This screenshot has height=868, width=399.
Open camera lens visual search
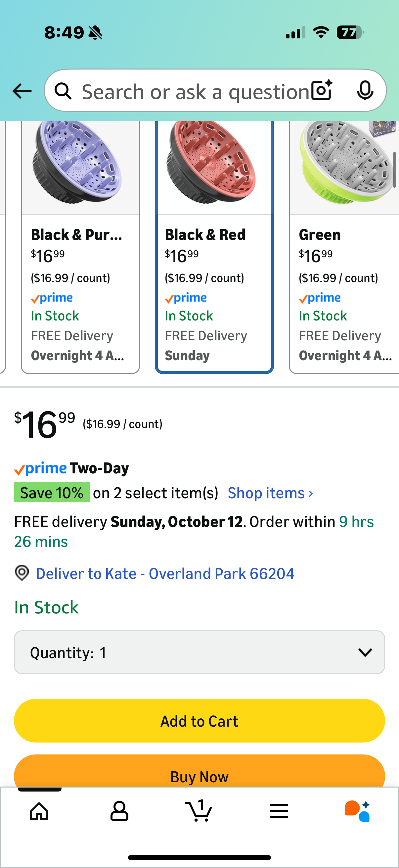point(322,91)
